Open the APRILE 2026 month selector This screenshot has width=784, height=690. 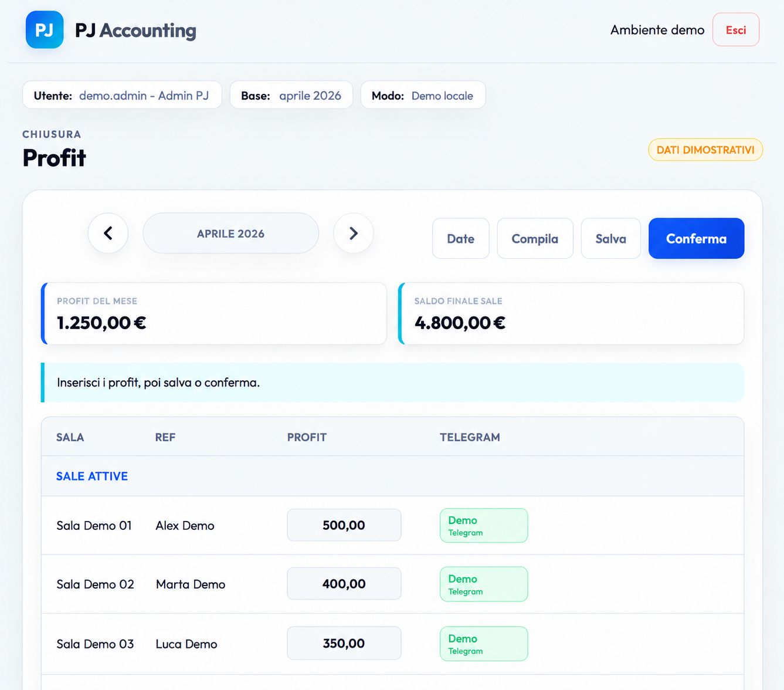[231, 234]
